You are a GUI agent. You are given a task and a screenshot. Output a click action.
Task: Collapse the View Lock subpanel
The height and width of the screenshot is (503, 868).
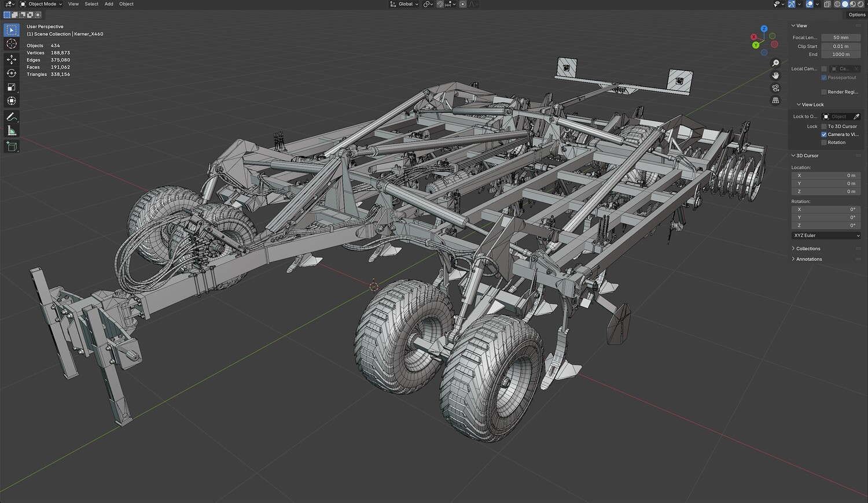tap(810, 105)
